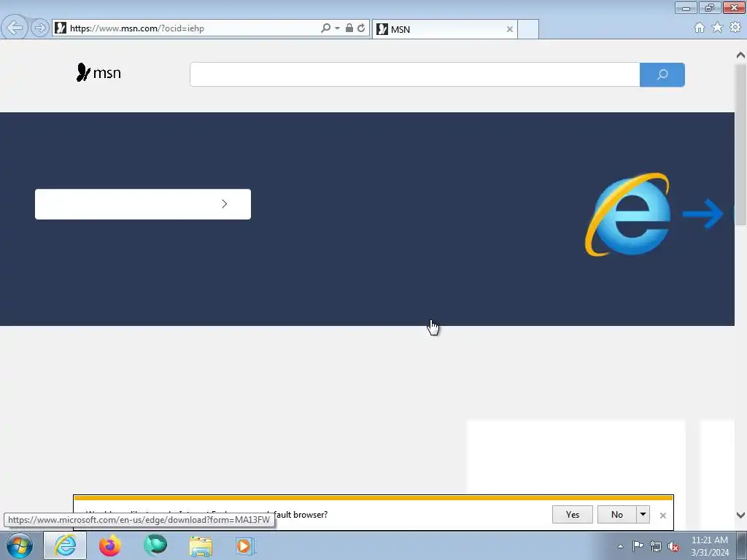Click the msn logo

[x=98, y=72]
